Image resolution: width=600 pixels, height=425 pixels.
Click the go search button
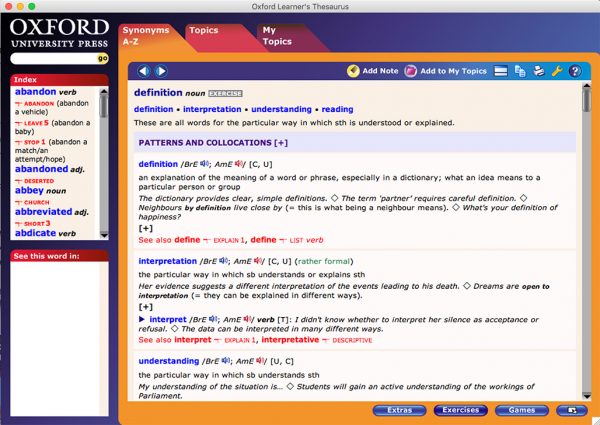point(103,59)
